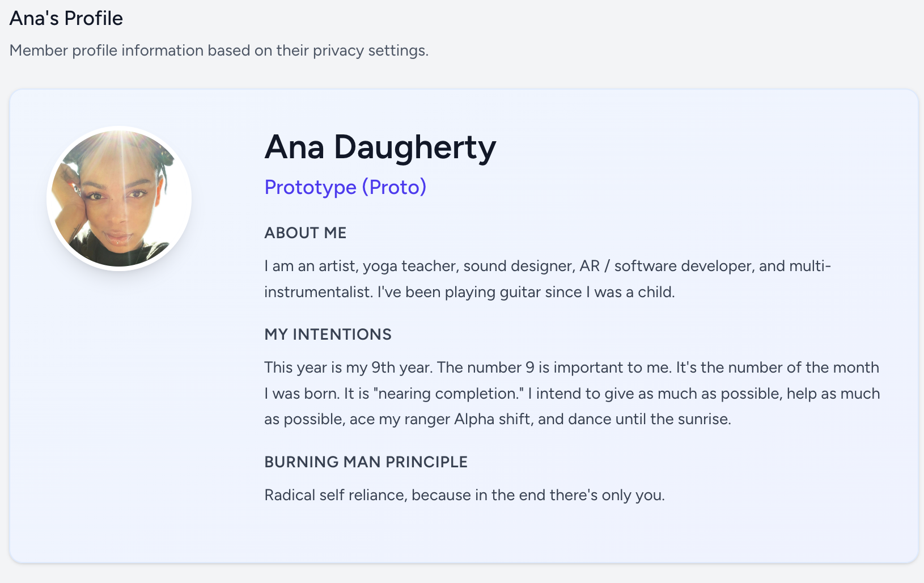Image resolution: width=924 pixels, height=583 pixels.
Task: Click the "MY INTENTIONS" section heading
Action: coord(328,334)
